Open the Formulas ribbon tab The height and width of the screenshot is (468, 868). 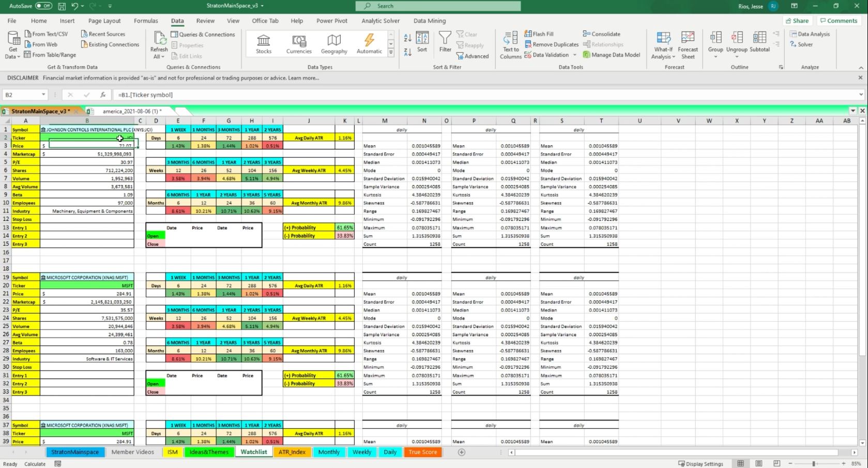click(146, 21)
